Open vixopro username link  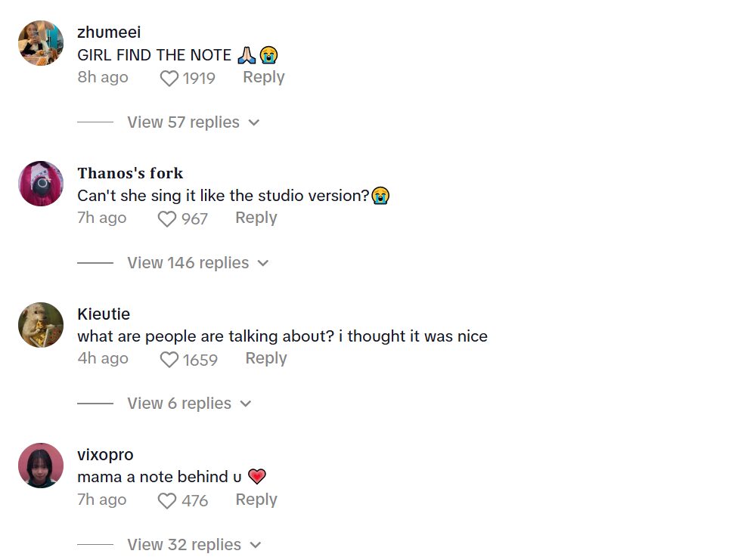(x=105, y=455)
